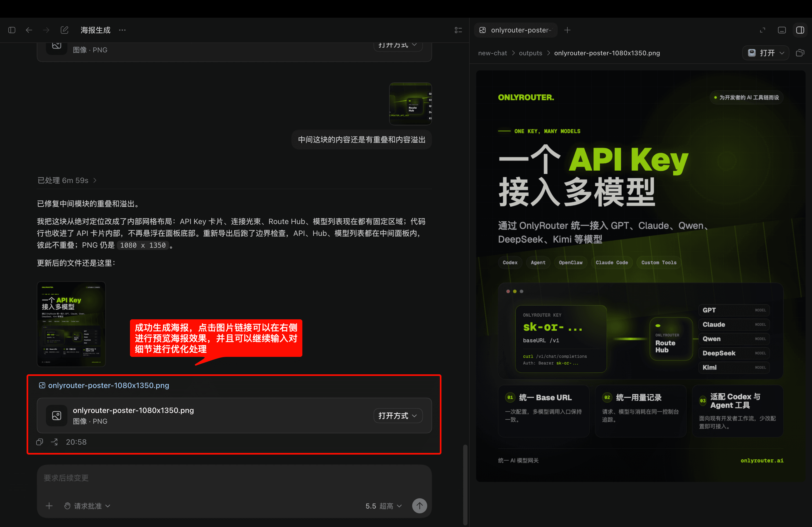Open the partially visible 打开方式 dropdown at top
The width and height of the screenshot is (812, 527).
click(x=398, y=46)
